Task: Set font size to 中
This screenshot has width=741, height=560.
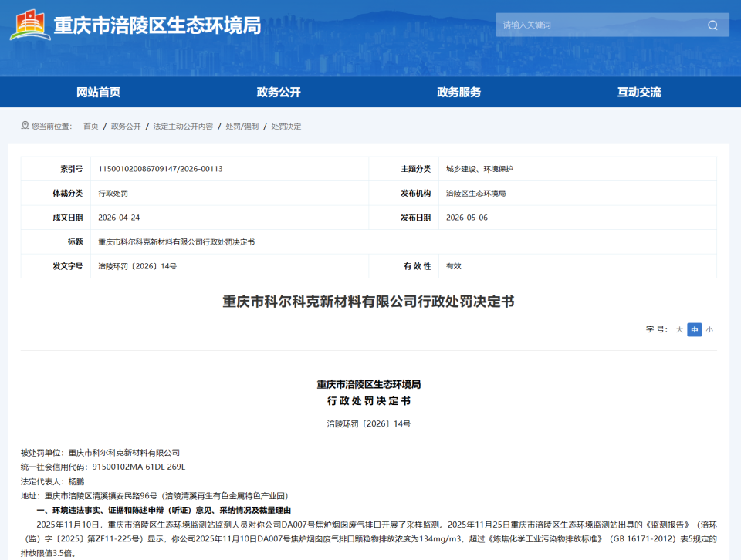Action: 694,329
